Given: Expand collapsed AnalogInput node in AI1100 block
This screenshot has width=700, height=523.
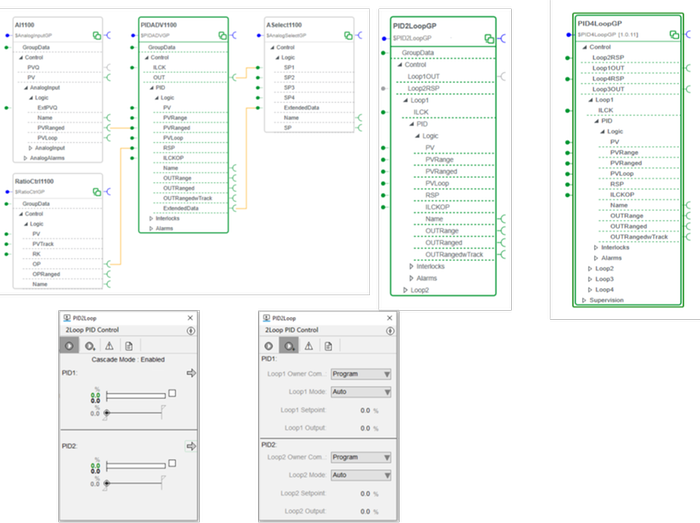Looking at the screenshot, I should 30,148.
